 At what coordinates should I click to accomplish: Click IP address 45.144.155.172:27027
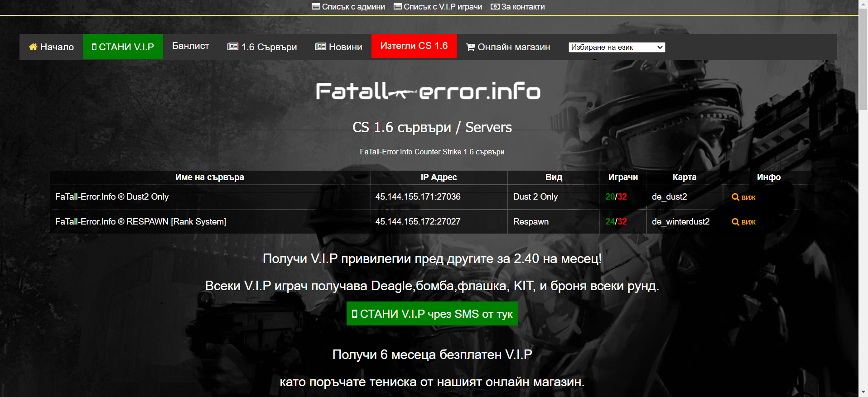(418, 222)
